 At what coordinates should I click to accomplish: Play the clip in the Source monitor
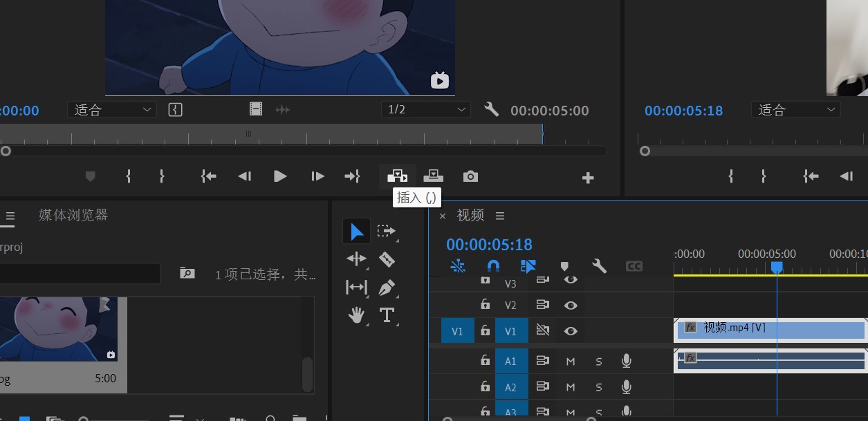click(x=280, y=176)
